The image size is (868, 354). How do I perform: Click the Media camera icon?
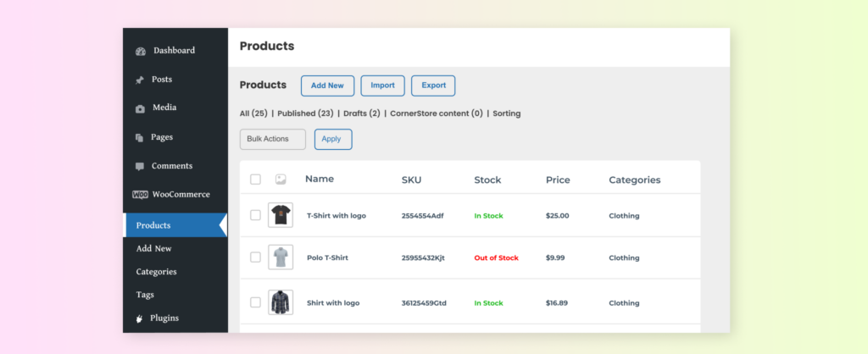pos(140,108)
